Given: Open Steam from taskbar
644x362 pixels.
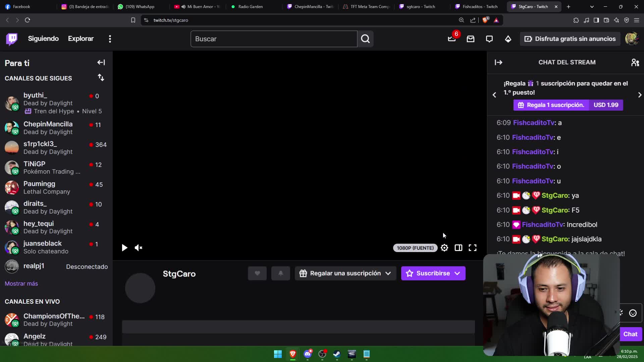Looking at the screenshot, I should (337, 354).
